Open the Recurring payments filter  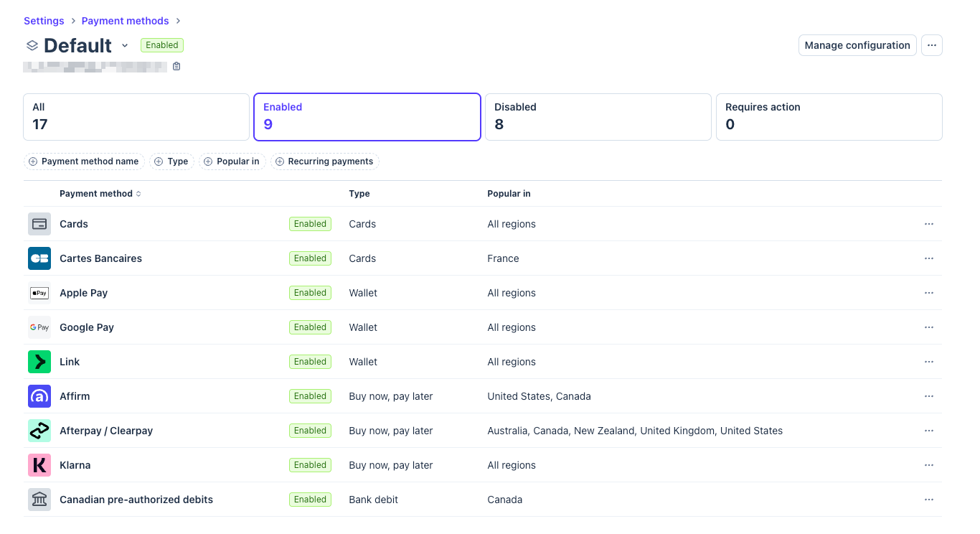[x=324, y=161]
